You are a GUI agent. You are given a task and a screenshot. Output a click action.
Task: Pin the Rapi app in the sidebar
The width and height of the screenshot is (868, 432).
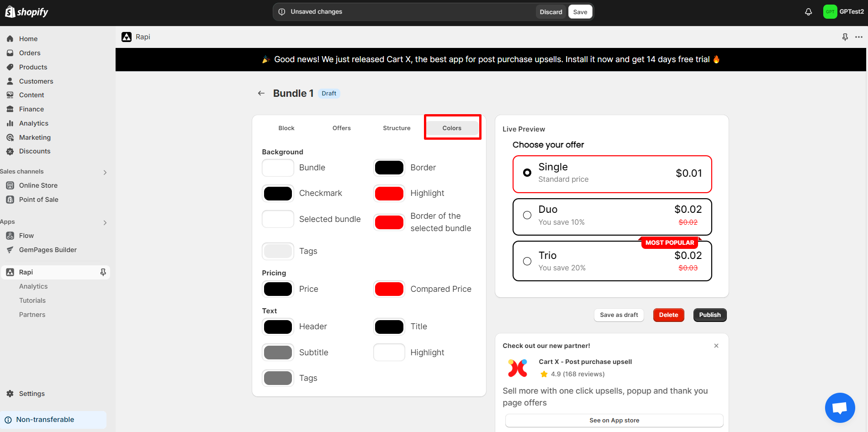pos(104,272)
